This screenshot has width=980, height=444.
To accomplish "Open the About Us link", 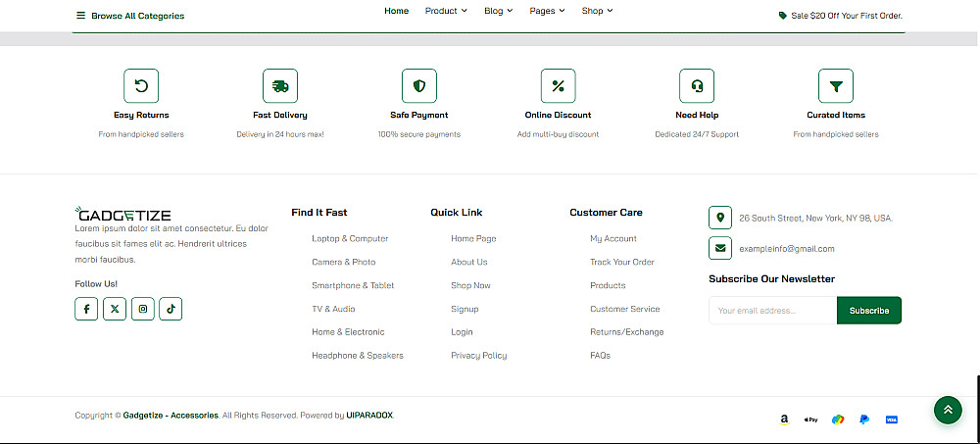I will [x=468, y=262].
